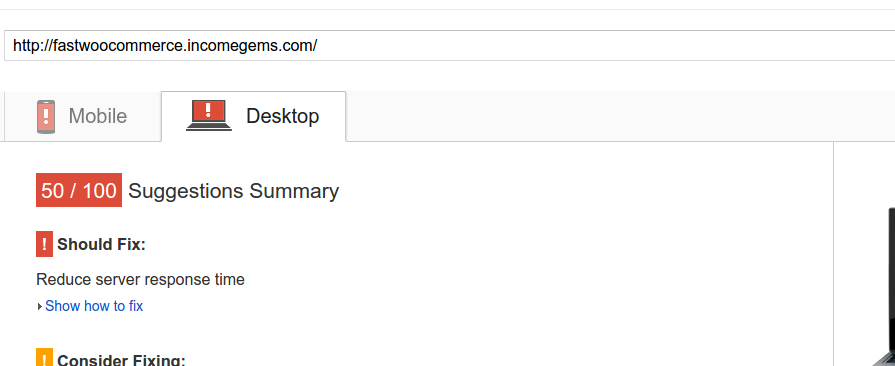
Task: Select the Desktop tab label
Action: click(x=283, y=116)
